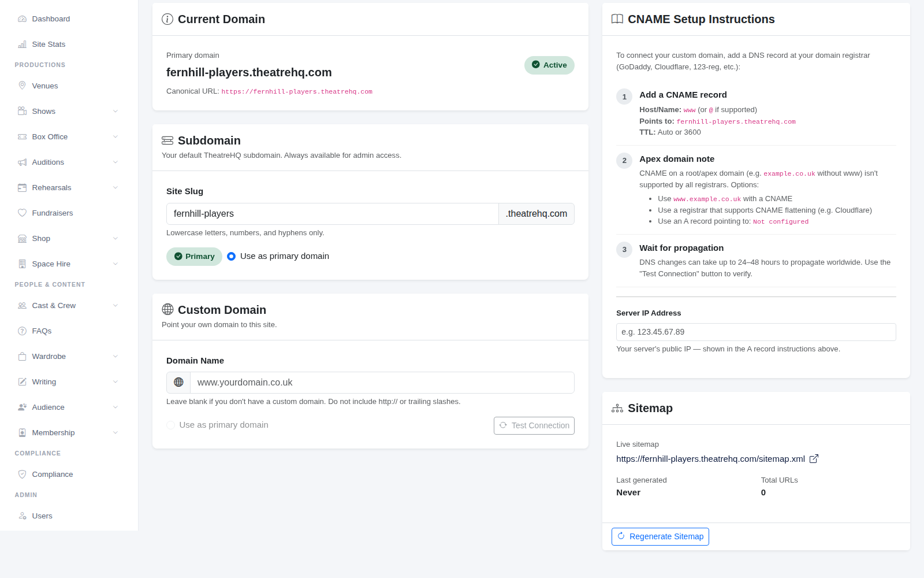Click the canonical URL link

coord(297,91)
